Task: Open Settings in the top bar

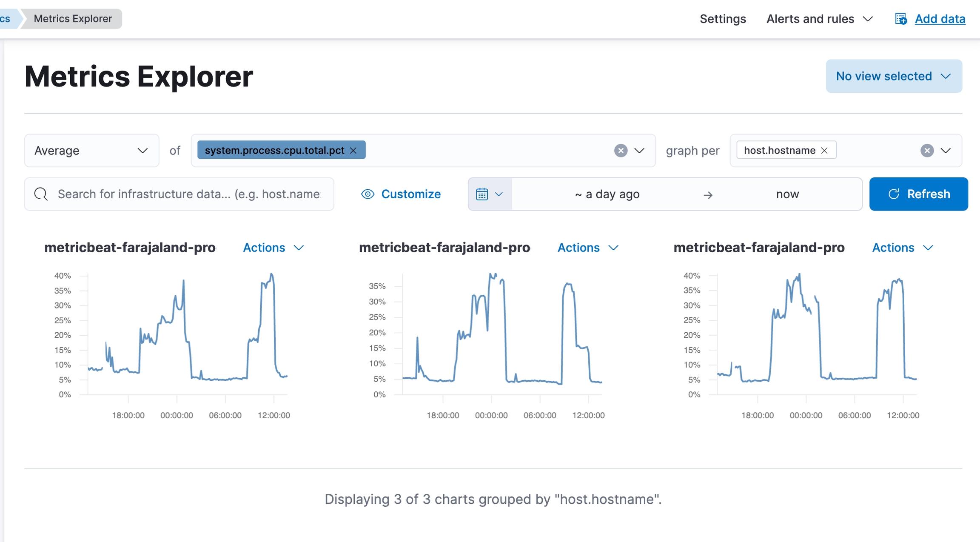Action: pos(723,19)
